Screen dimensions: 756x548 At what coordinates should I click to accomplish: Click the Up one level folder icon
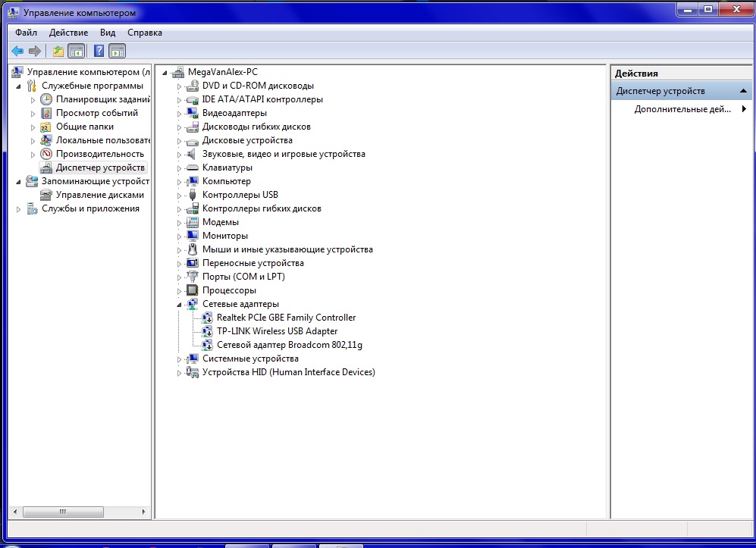tap(58, 52)
